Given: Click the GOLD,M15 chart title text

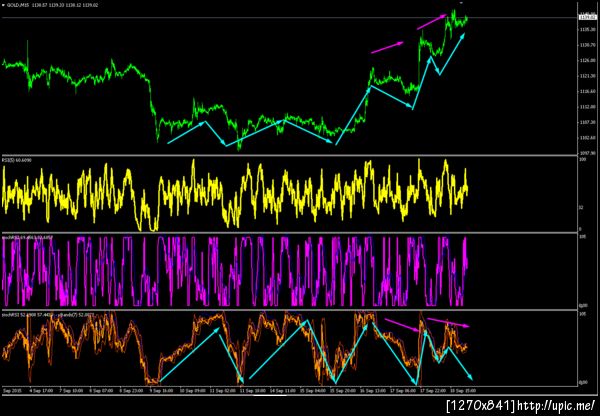Looking at the screenshot, I should [x=16, y=6].
